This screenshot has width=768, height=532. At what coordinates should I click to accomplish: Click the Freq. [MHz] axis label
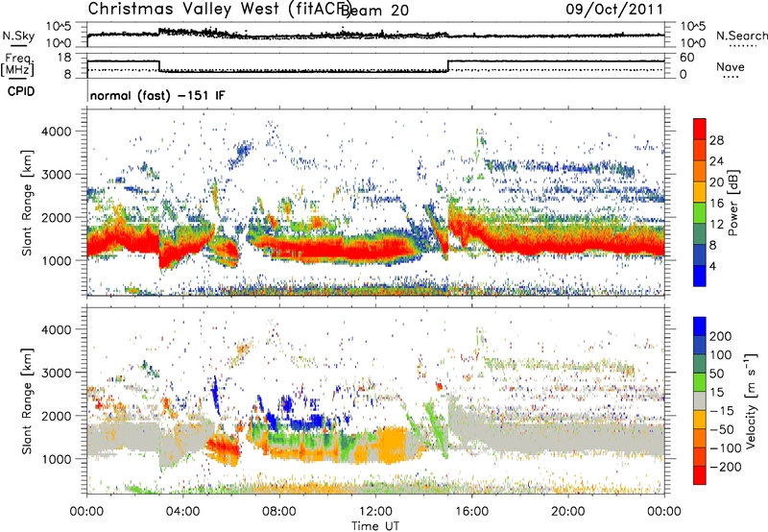pyautogui.click(x=17, y=64)
